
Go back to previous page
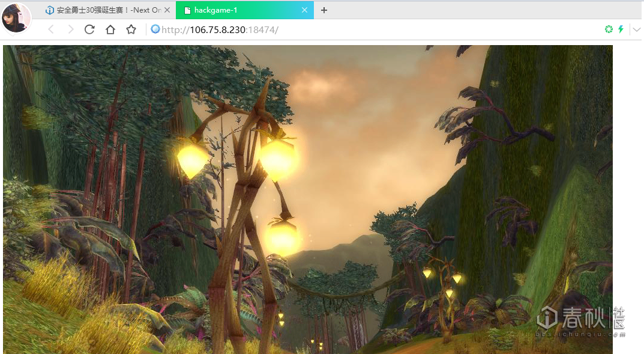tap(51, 29)
